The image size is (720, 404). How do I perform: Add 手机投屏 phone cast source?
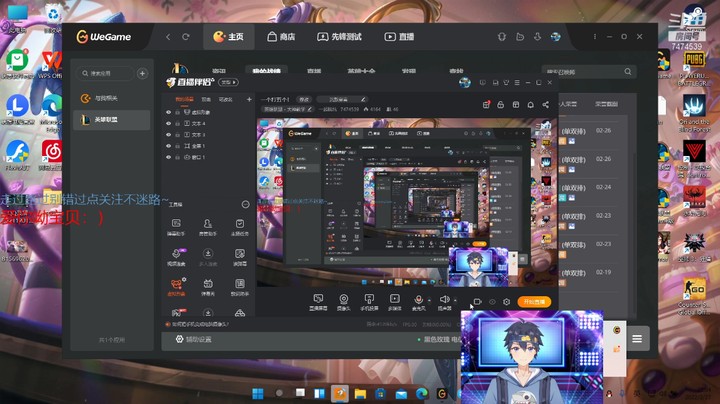(369, 303)
